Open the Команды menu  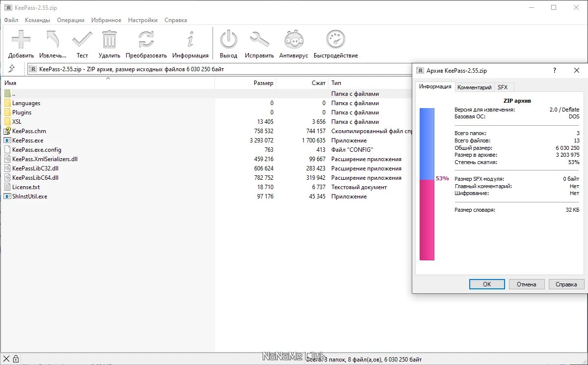(x=38, y=20)
